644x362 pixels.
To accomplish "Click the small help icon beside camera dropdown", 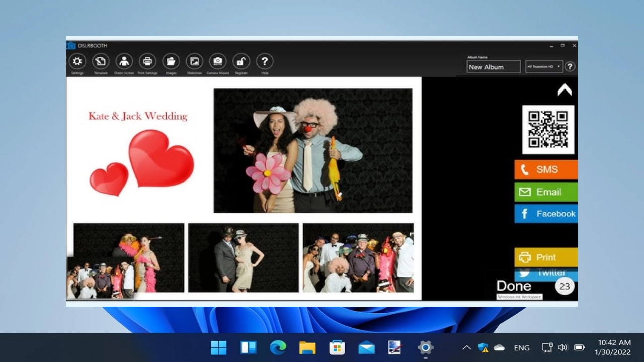I will pos(570,66).
